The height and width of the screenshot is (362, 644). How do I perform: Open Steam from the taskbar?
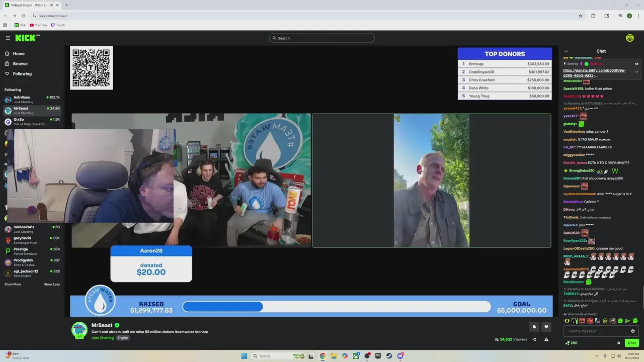389,356
